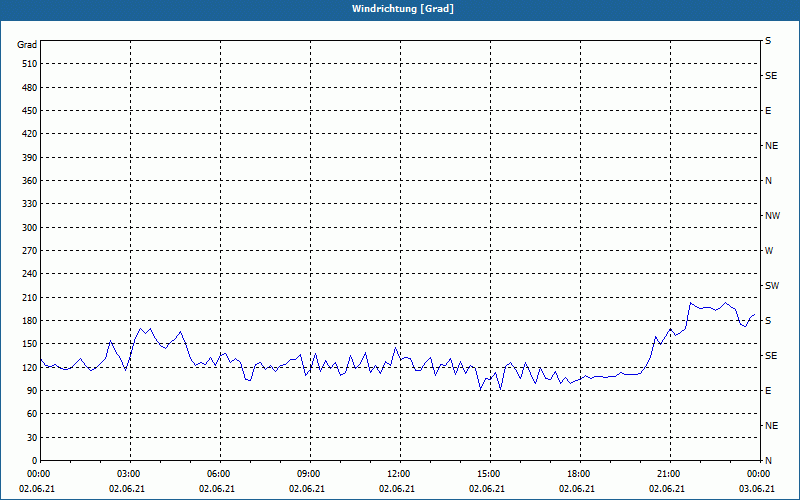Click the NW compass label
This screenshot has width=800, height=500.
click(772, 216)
